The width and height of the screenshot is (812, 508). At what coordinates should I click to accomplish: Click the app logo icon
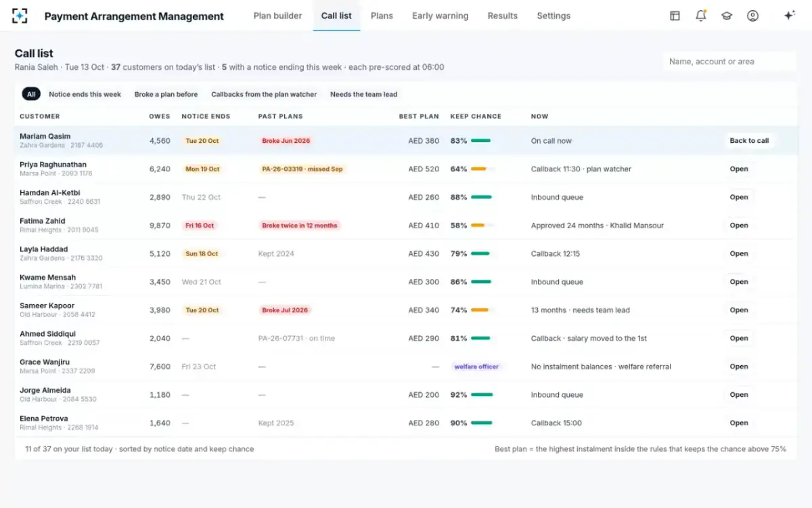20,16
